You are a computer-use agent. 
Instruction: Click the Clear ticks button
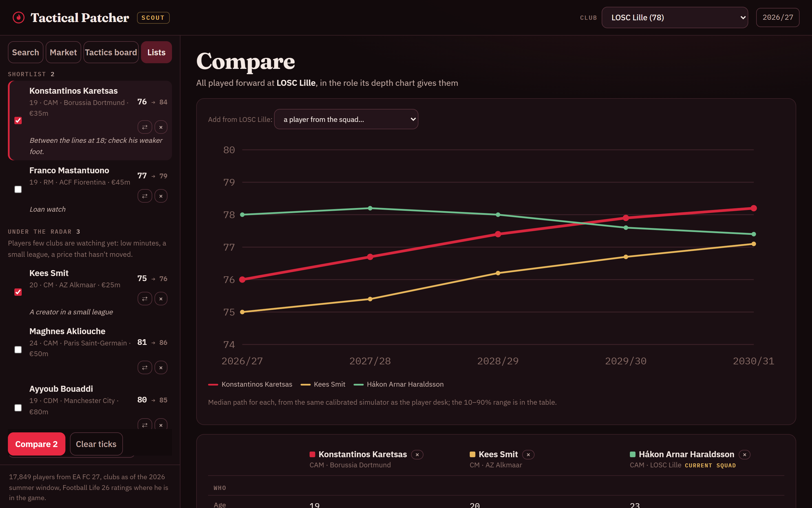(x=96, y=444)
